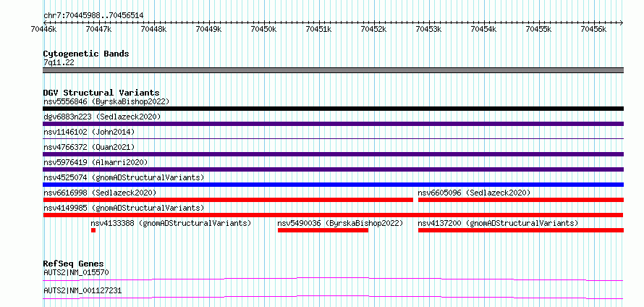
Task: Click the 70453k ruler tick label
Action: [429, 29]
